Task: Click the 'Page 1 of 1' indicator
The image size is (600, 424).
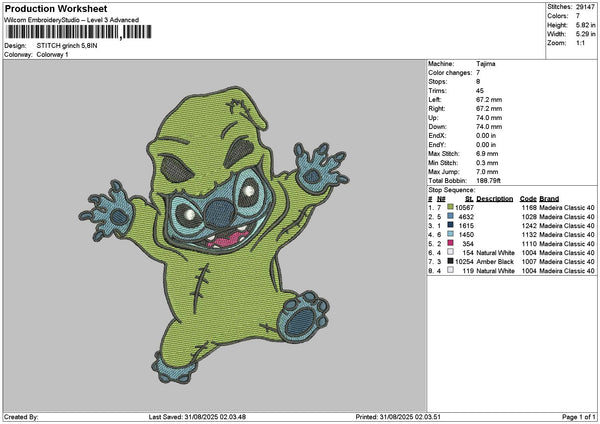Action: click(x=579, y=417)
